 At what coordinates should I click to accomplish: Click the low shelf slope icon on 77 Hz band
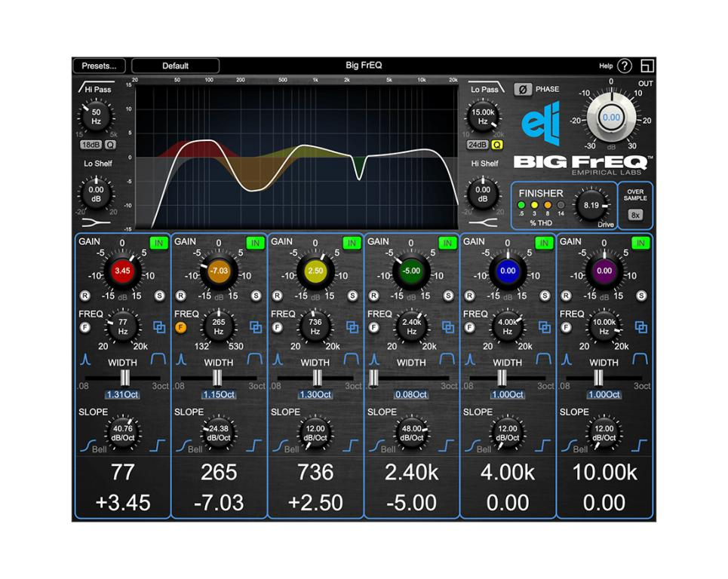coord(88,446)
